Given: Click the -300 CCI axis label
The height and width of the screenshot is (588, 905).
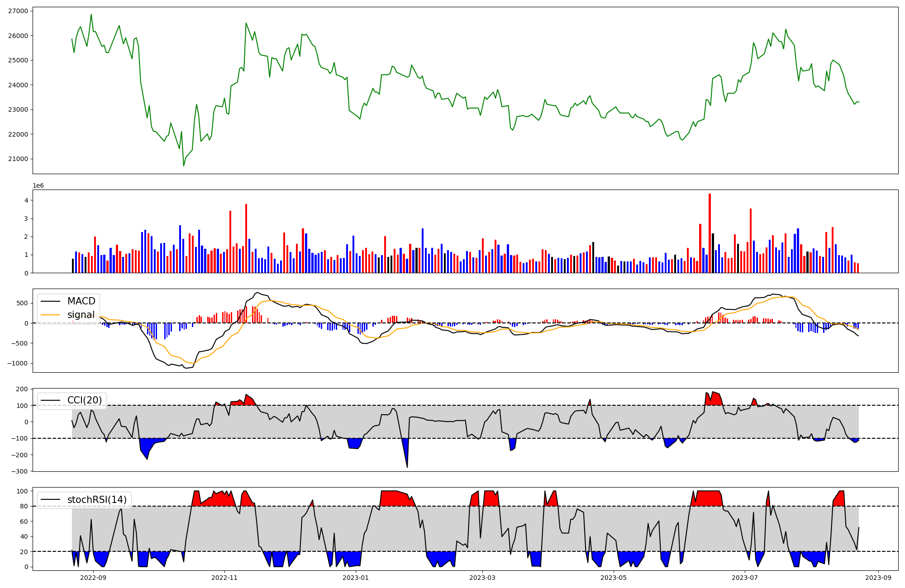Looking at the screenshot, I should tap(19, 471).
